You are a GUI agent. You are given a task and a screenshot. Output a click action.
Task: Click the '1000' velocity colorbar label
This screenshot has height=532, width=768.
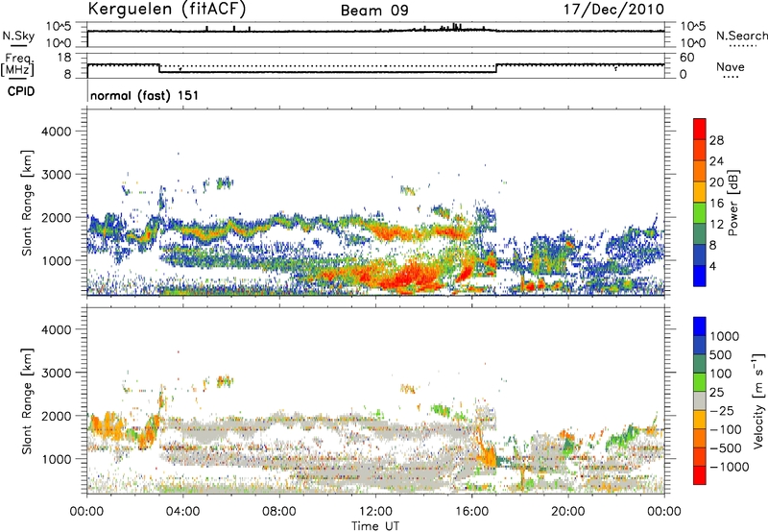point(725,336)
